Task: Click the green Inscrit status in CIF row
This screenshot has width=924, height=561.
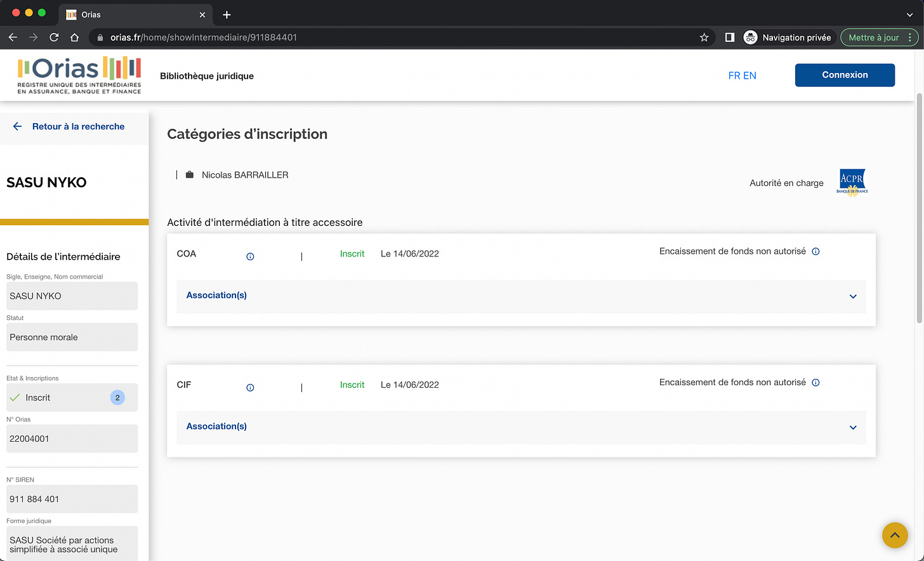Action: coord(352,385)
